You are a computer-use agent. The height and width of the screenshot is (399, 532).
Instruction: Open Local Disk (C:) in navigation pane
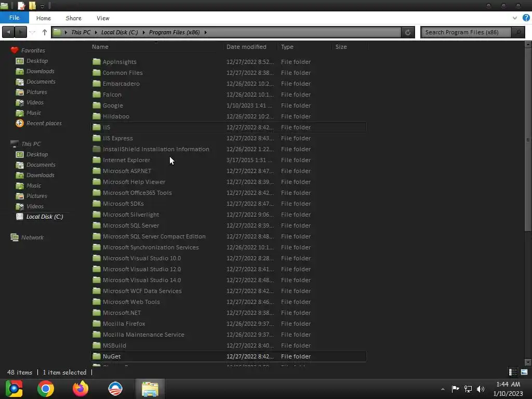(45, 217)
